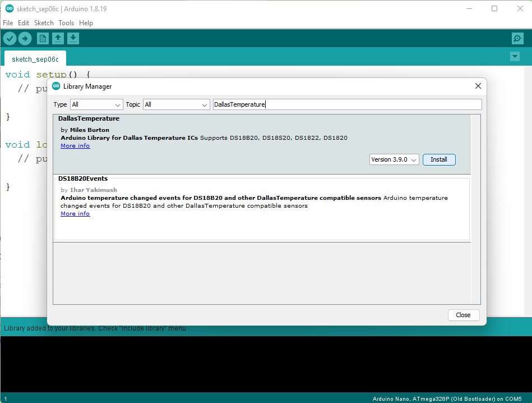Open the tab options dropdown arrow
Viewport: 532px width, 403px height.
click(x=515, y=56)
